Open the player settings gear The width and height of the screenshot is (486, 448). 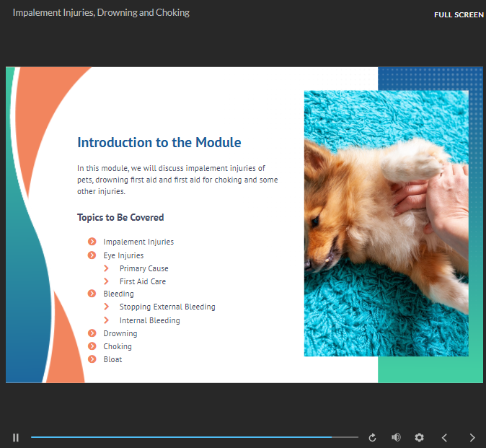419,437
